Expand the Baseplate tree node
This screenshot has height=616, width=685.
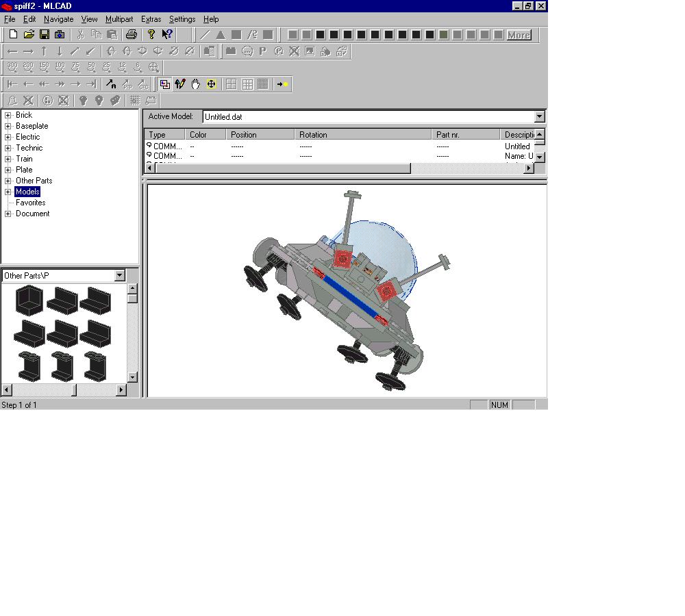[8, 126]
